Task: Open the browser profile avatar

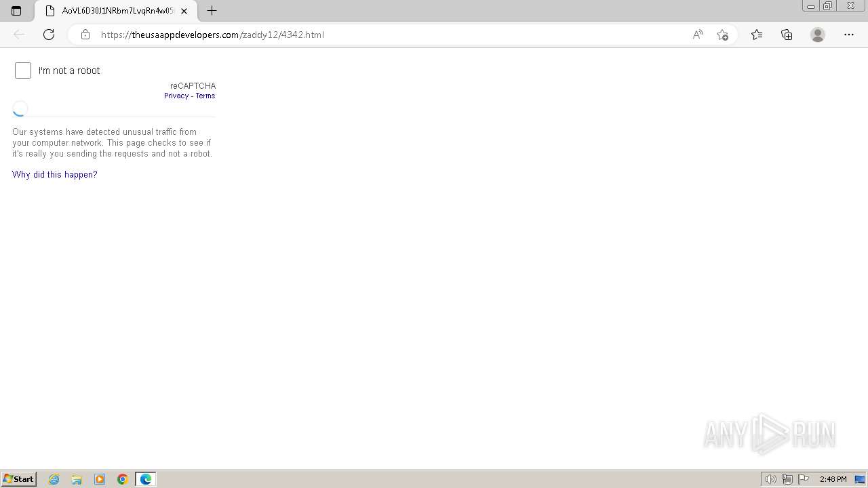Action: [818, 35]
